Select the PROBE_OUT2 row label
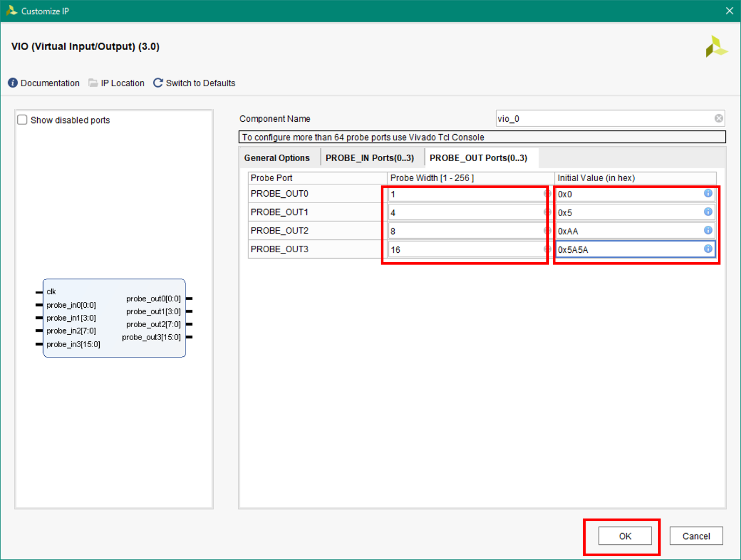This screenshot has height=560, width=741. (279, 230)
